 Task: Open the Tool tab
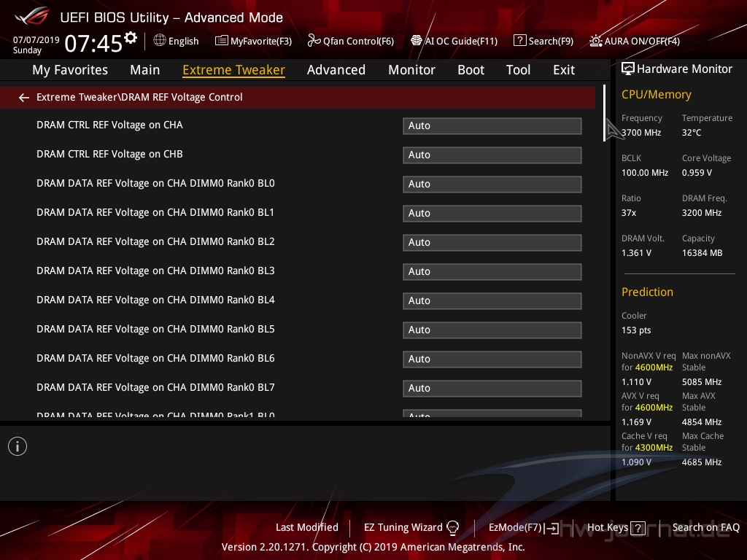tap(518, 70)
